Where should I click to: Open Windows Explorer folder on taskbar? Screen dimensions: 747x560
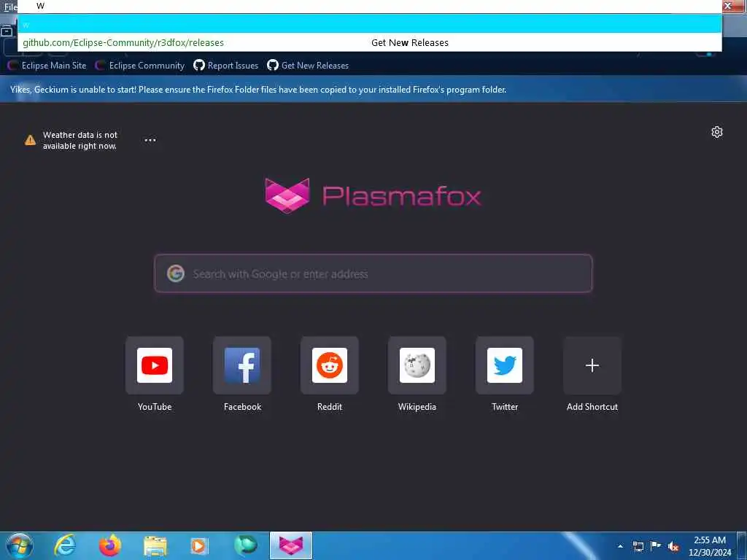[x=155, y=545]
